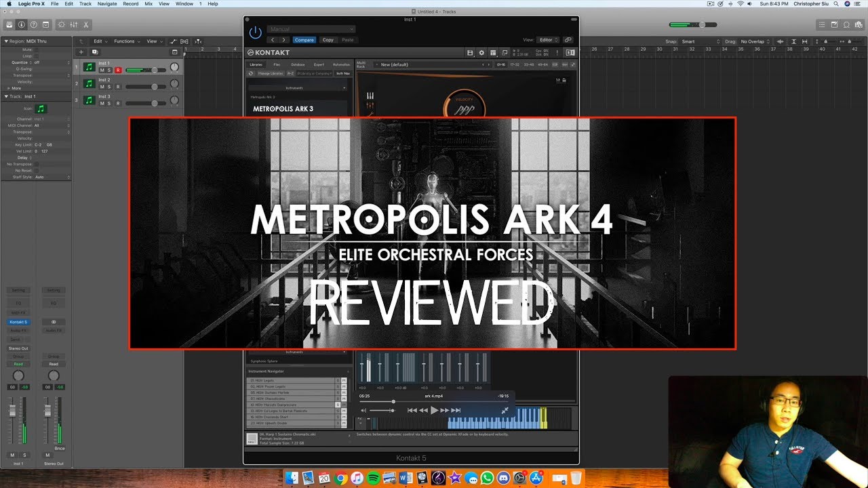The height and width of the screenshot is (488, 868).
Task: Open Kontakt workspace layout icon
Action: [x=493, y=52]
